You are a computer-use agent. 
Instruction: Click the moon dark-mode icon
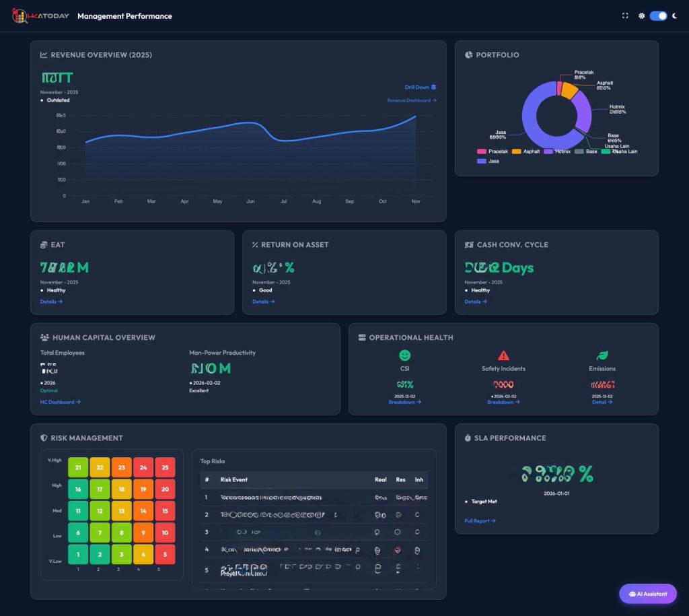(674, 16)
